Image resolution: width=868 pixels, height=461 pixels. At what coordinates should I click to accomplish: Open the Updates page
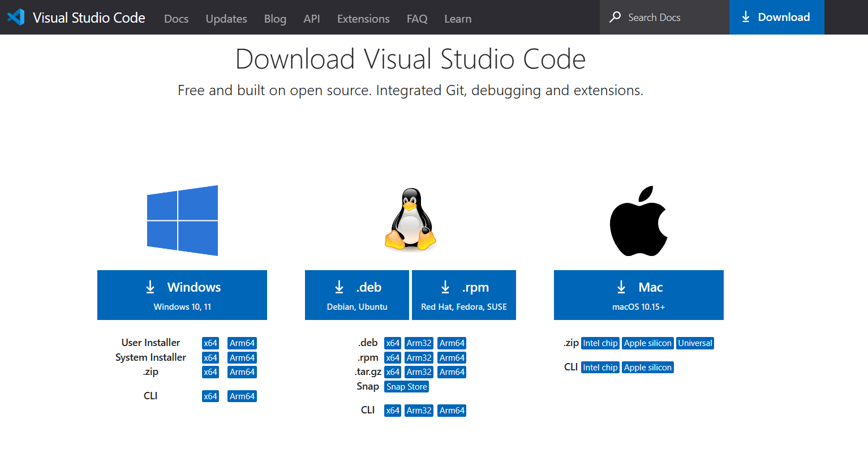226,19
